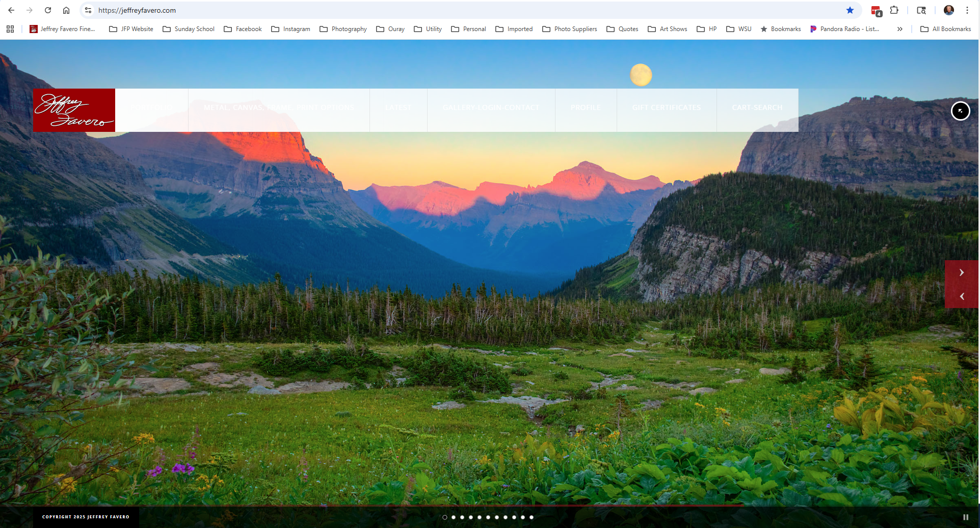Pause the slideshow with the pause icon

coord(965,517)
